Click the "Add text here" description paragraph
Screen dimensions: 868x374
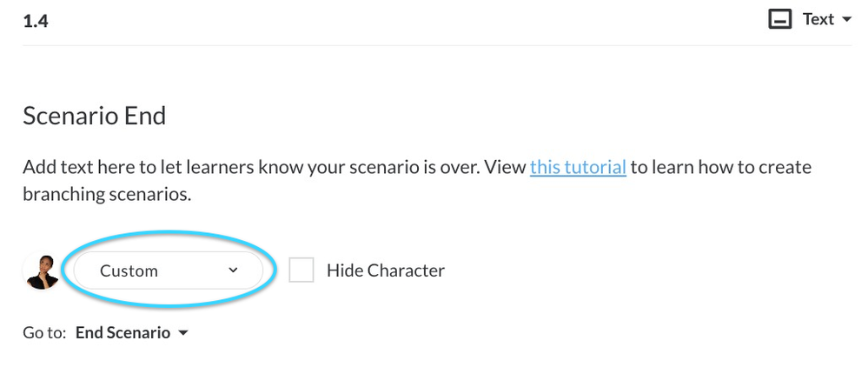(261, 167)
